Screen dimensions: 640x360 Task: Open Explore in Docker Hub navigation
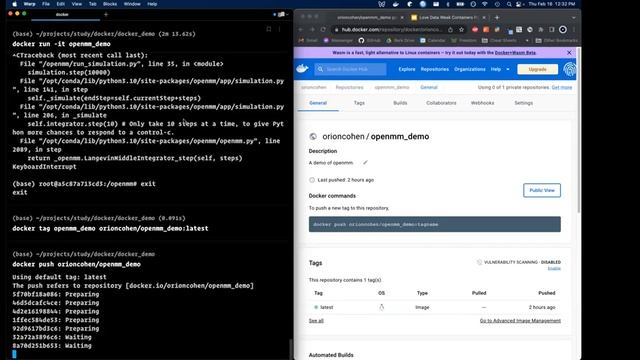tap(407, 69)
